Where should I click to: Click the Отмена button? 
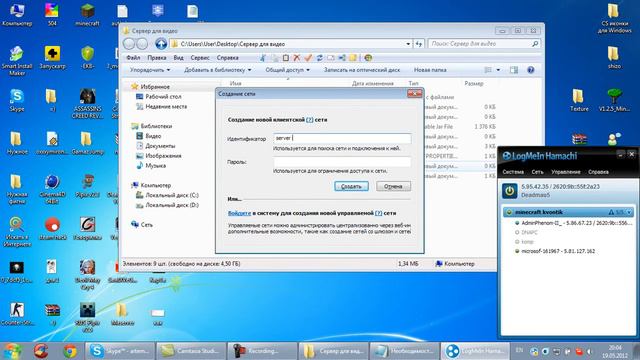393,186
